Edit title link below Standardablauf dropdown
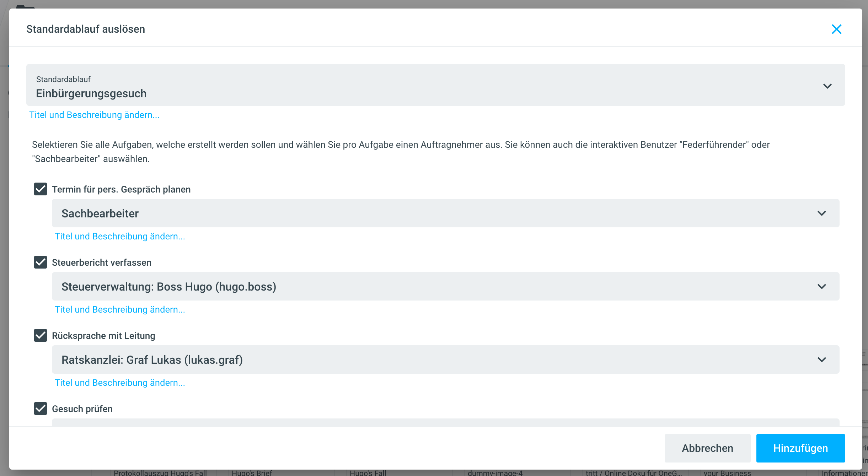This screenshot has width=868, height=476. coord(94,115)
